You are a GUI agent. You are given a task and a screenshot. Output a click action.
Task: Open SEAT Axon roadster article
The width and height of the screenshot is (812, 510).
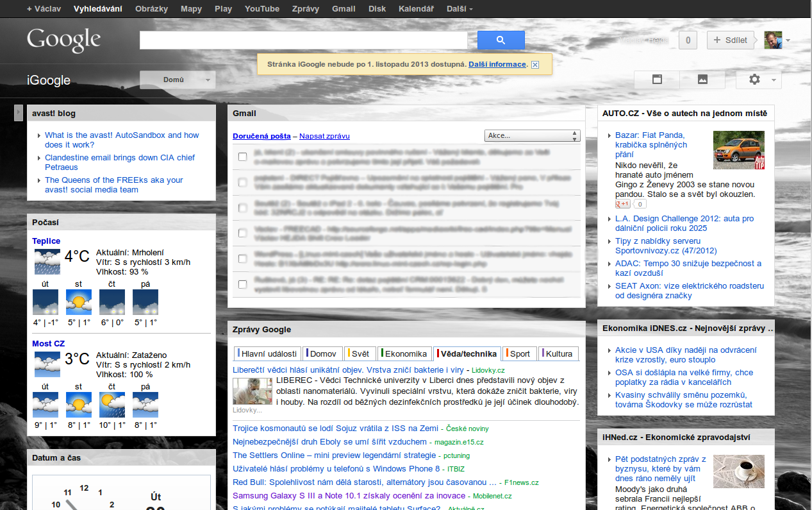690,291
